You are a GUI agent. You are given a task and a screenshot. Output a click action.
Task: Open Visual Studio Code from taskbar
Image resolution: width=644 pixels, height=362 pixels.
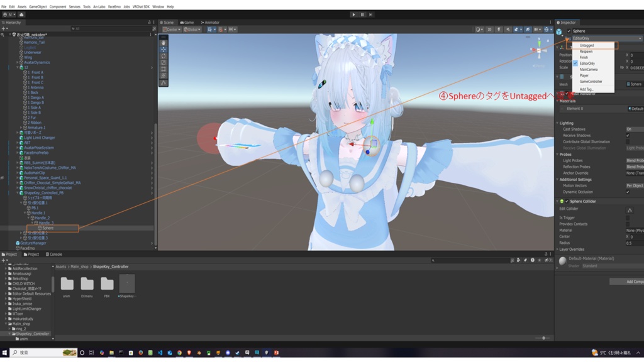click(160, 353)
